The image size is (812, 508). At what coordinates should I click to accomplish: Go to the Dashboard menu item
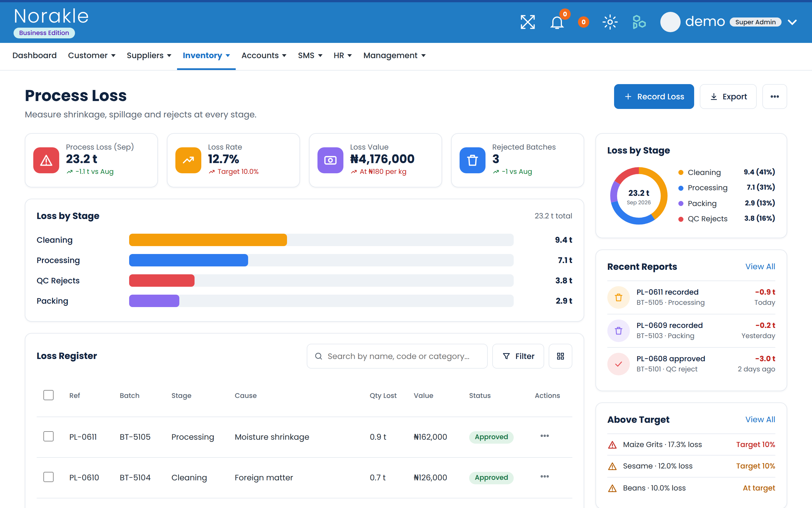pyautogui.click(x=35, y=55)
